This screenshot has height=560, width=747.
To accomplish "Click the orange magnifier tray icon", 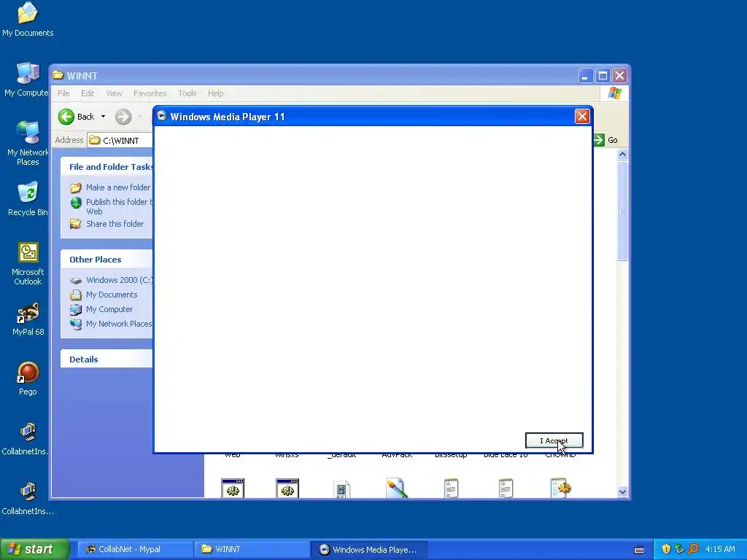I will coord(693,549).
